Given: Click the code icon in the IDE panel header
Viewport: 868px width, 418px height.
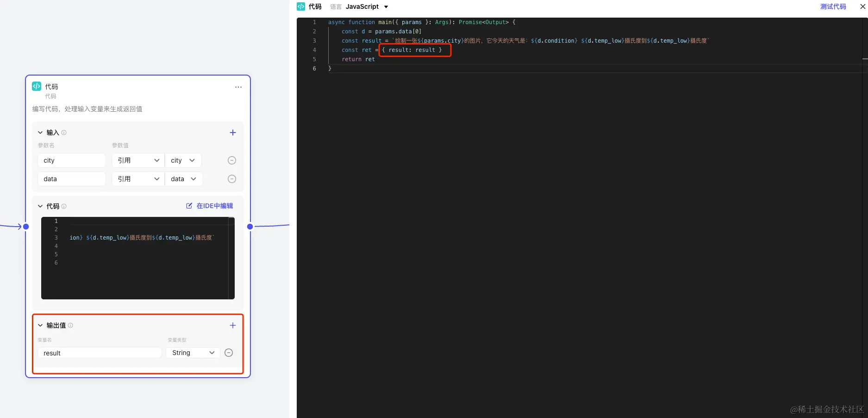Looking at the screenshot, I should click(301, 6).
